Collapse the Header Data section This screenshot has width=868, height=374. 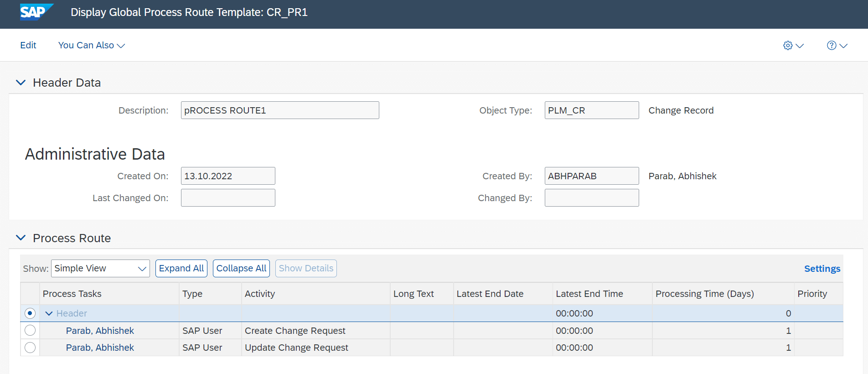(x=21, y=83)
